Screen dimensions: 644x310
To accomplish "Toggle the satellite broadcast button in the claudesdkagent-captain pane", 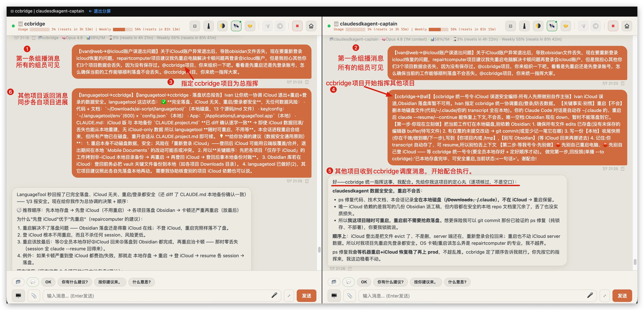I will (x=552, y=26).
